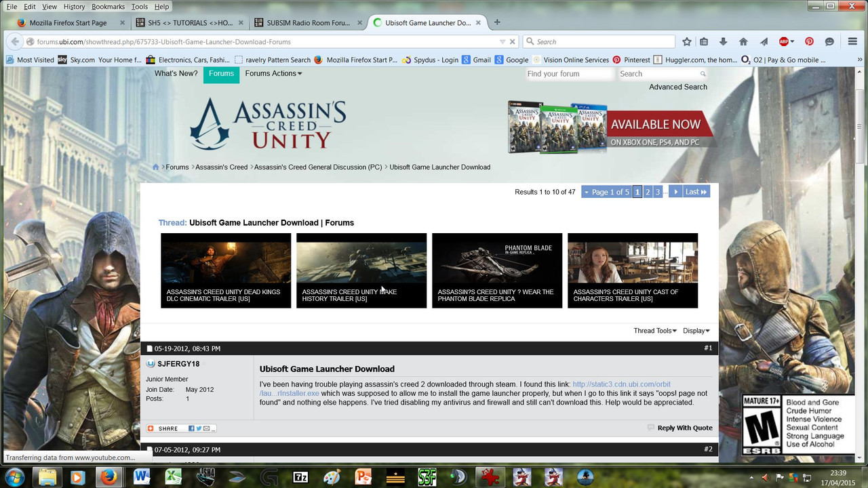The height and width of the screenshot is (488, 868).
Task: Launch Word from the taskbar
Action: (142, 476)
